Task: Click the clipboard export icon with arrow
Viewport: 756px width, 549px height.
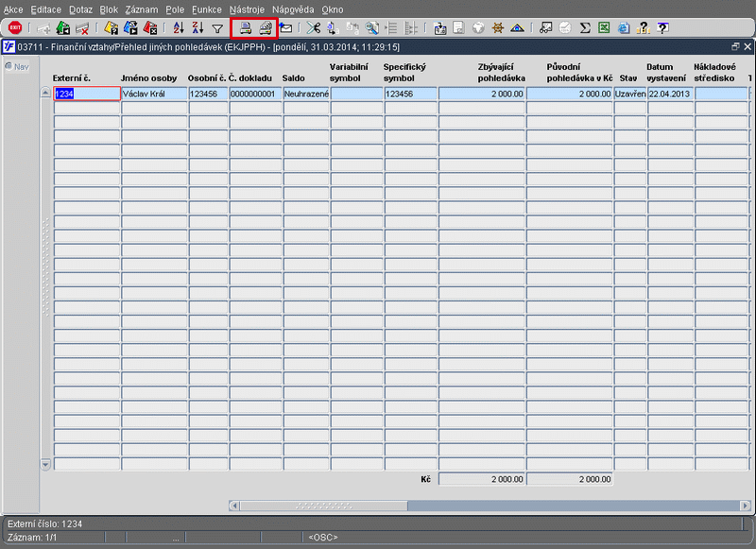Action: [439, 28]
